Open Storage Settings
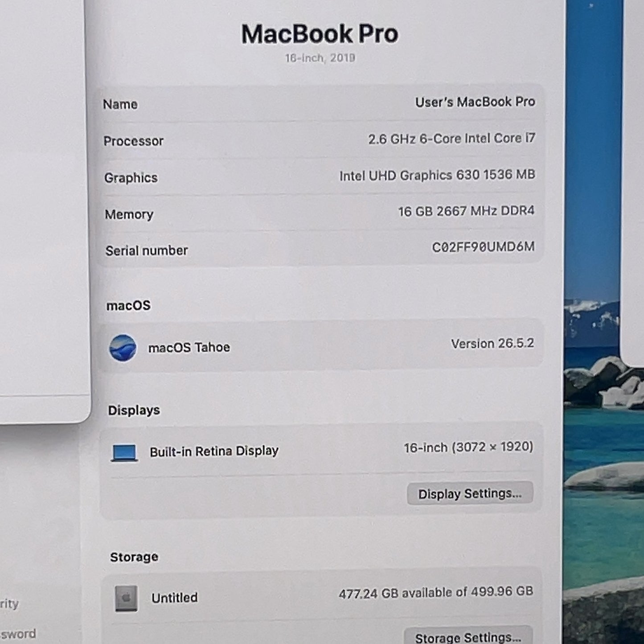 pos(468,636)
